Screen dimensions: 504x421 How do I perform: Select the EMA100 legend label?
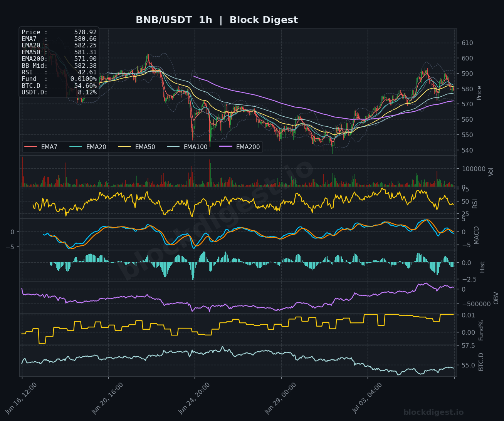tap(195, 147)
